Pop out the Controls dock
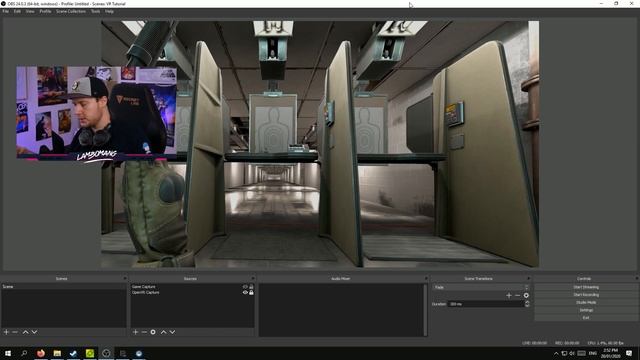The height and width of the screenshot is (360, 640). pos(636,278)
